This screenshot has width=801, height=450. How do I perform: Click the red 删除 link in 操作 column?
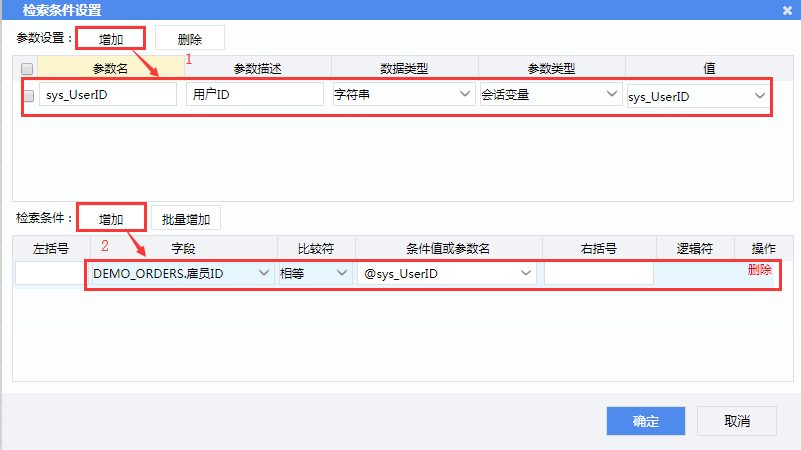tap(760, 271)
